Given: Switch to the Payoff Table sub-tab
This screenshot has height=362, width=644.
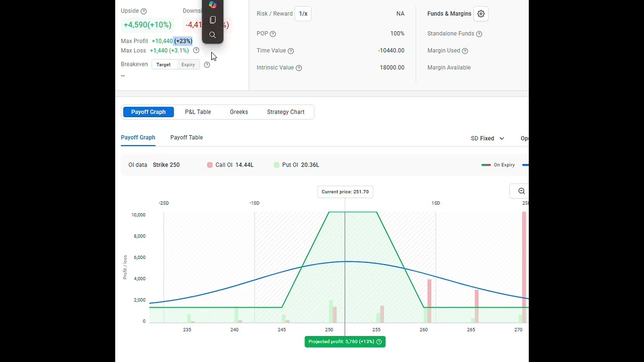Looking at the screenshot, I should [x=187, y=137].
